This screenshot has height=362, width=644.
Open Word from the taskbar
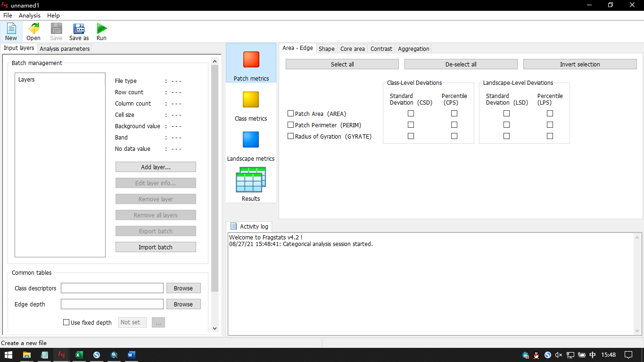[x=132, y=355]
